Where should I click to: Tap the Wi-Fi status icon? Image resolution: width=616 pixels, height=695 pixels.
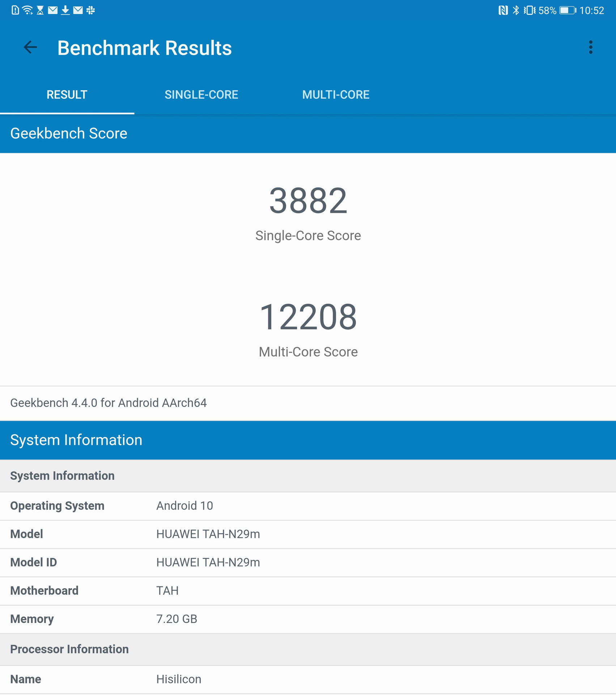(x=27, y=10)
